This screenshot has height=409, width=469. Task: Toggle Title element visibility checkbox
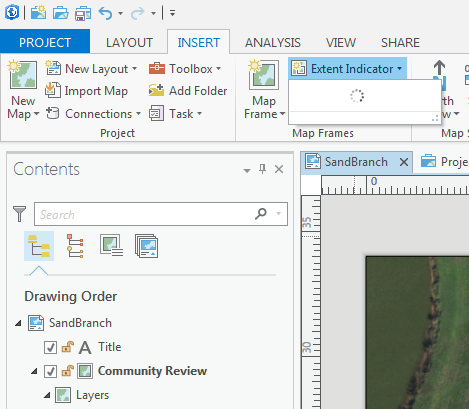click(50, 347)
